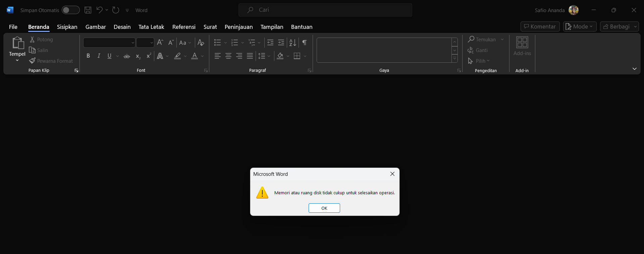Click the font size combo box
This screenshot has height=254, width=644.
pyautogui.click(x=145, y=43)
